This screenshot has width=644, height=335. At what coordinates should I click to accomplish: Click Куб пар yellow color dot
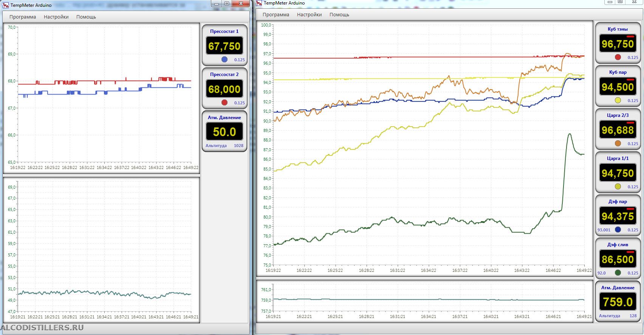pyautogui.click(x=618, y=100)
